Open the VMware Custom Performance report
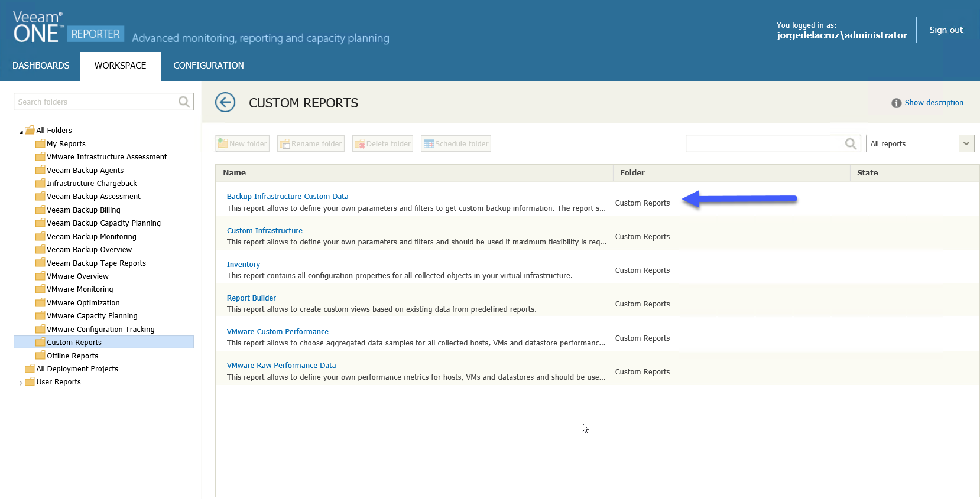The width and height of the screenshot is (980, 499). pos(278,332)
